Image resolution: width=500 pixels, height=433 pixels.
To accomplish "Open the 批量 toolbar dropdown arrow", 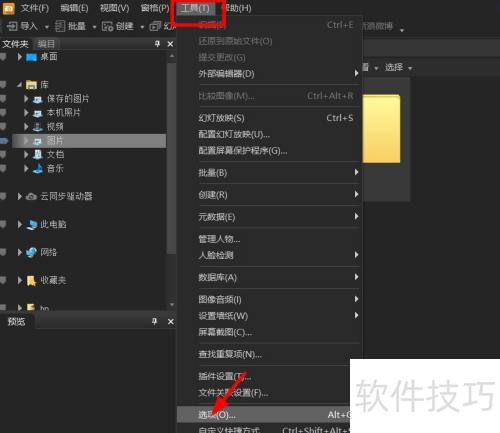I will [x=94, y=27].
